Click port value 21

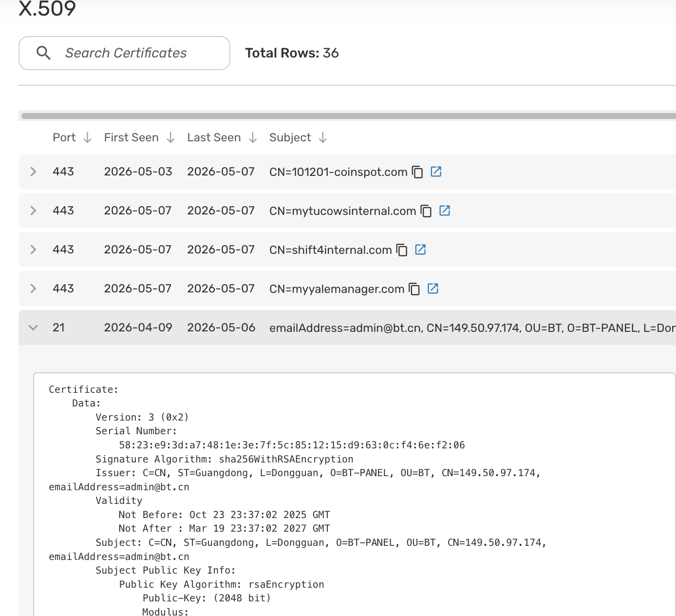click(x=58, y=327)
